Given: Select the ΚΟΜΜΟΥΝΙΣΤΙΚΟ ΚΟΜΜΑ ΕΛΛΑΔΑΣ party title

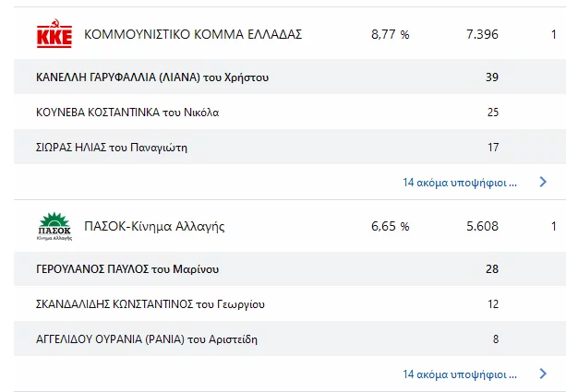Looking at the screenshot, I should (193, 35).
